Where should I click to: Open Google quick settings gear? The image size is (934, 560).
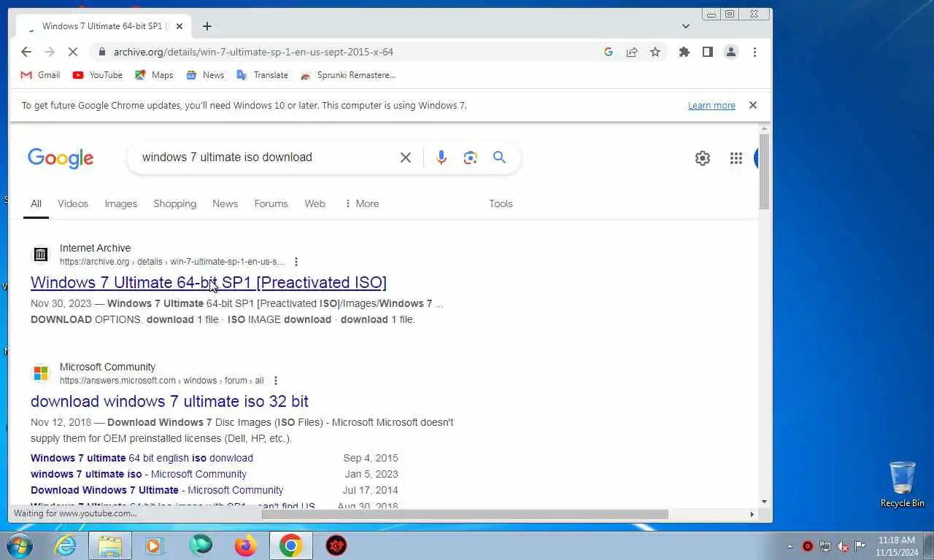click(x=703, y=158)
